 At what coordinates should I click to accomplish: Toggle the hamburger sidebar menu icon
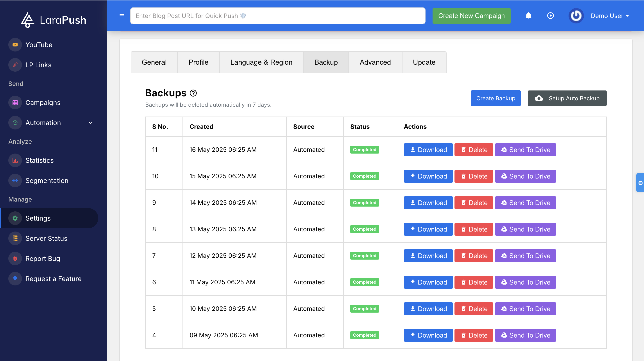click(122, 16)
